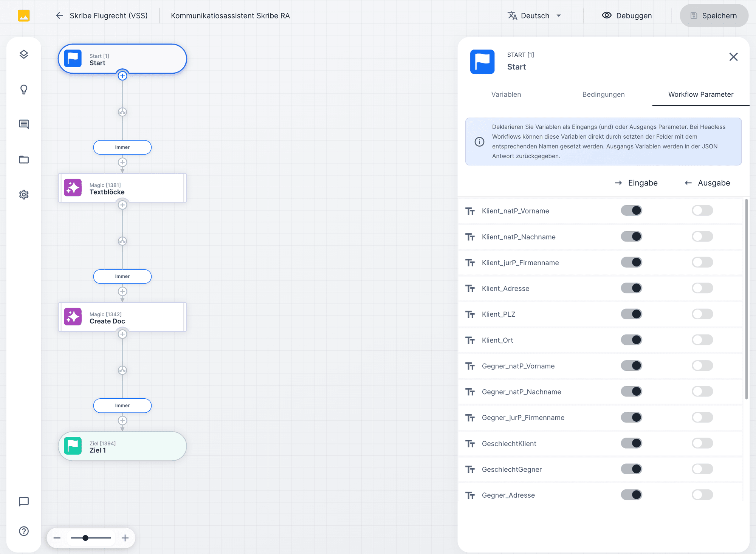756x554 pixels.
Task: Click the branch icon between Create Doc and Ziel 1
Action: (x=122, y=370)
